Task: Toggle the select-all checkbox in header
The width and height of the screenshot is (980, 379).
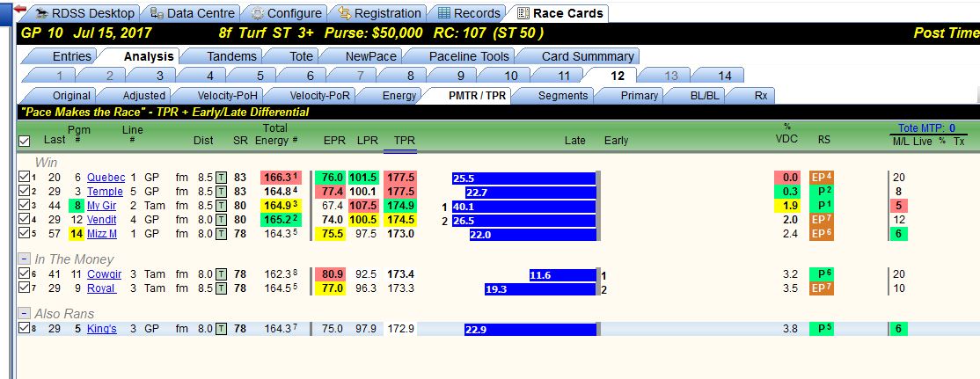Action: (25, 141)
